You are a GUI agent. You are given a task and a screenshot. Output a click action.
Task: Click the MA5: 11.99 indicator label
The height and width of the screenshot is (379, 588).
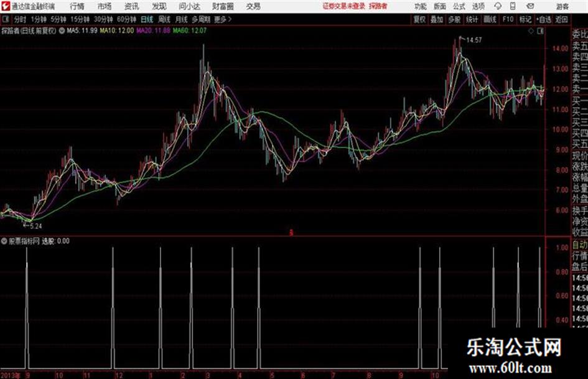82,30
